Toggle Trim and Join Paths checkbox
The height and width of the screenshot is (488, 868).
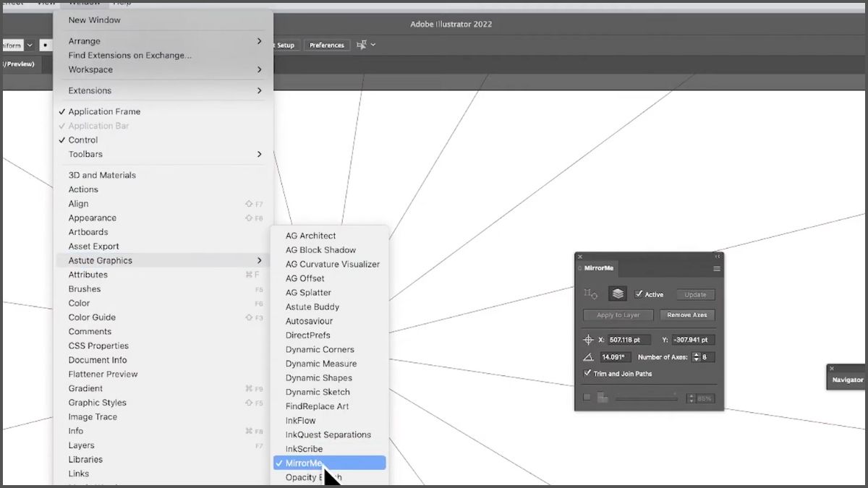point(587,374)
